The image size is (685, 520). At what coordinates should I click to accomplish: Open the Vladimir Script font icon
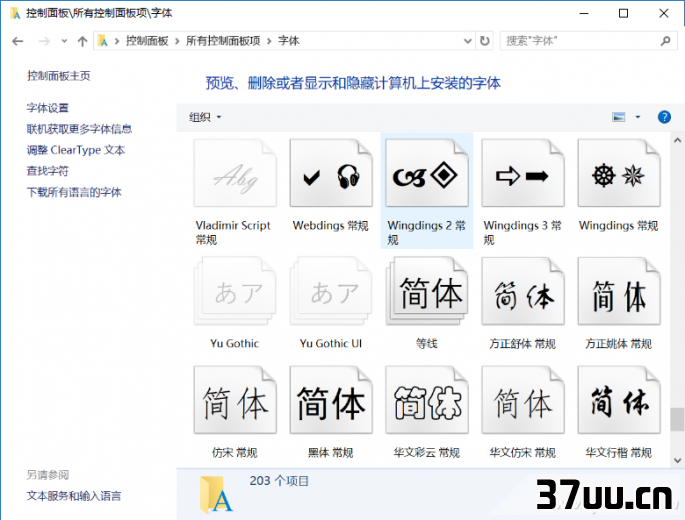tap(235, 173)
